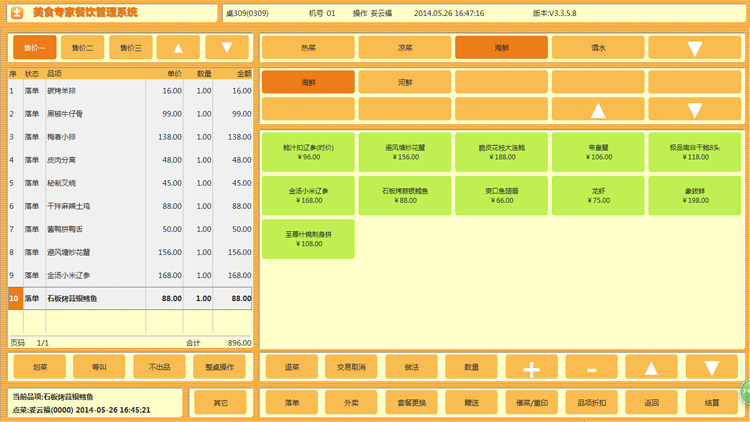The image size is (750, 422).
Task: Click the 交易取消 cancel transaction button
Action: pos(351,367)
